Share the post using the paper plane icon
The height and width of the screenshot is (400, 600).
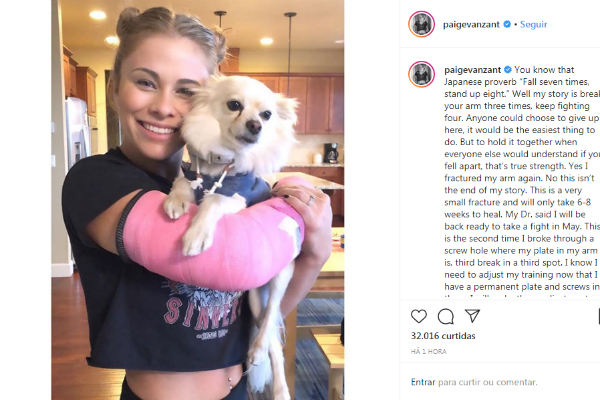click(473, 316)
